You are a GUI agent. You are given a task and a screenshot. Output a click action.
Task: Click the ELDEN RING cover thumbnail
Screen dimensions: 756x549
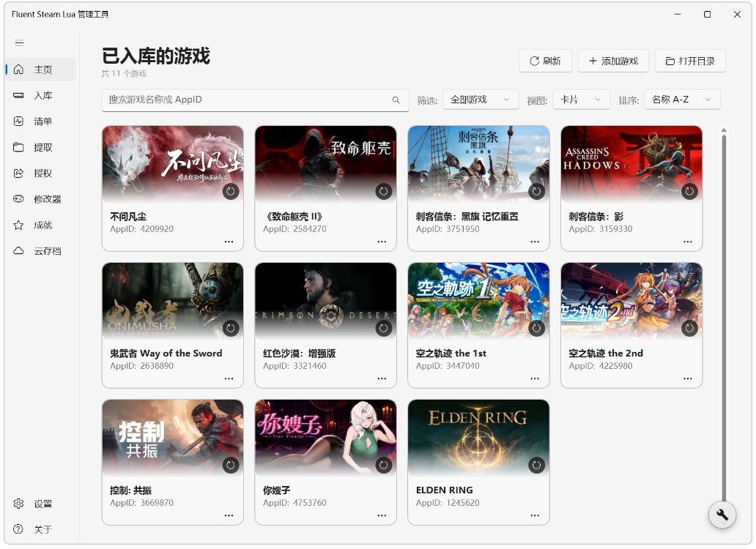point(478,437)
